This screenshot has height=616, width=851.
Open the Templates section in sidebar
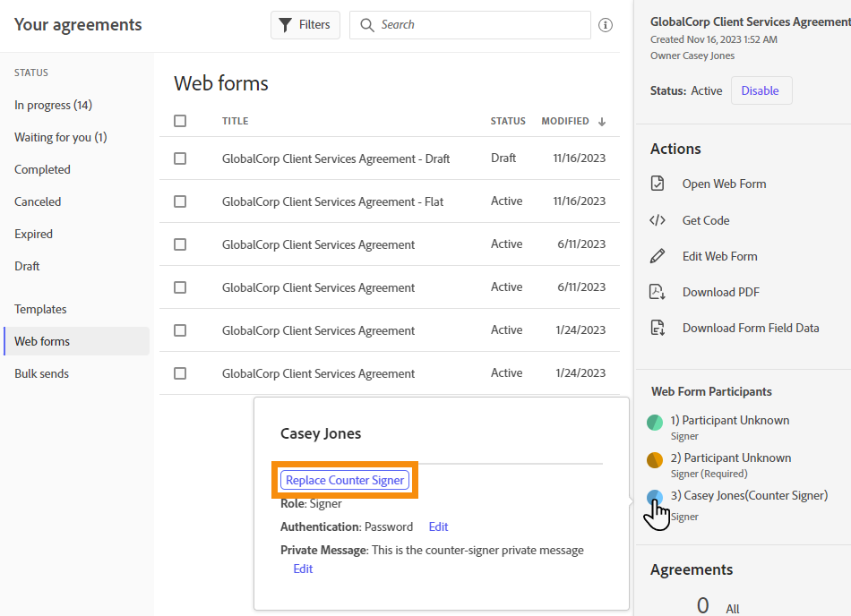(40, 309)
